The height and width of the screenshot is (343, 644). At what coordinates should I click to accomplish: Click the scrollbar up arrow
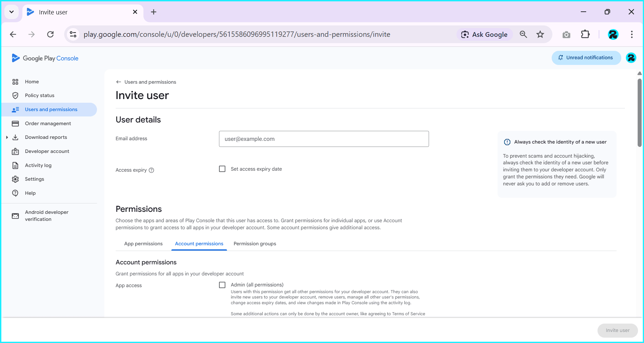[x=639, y=73]
